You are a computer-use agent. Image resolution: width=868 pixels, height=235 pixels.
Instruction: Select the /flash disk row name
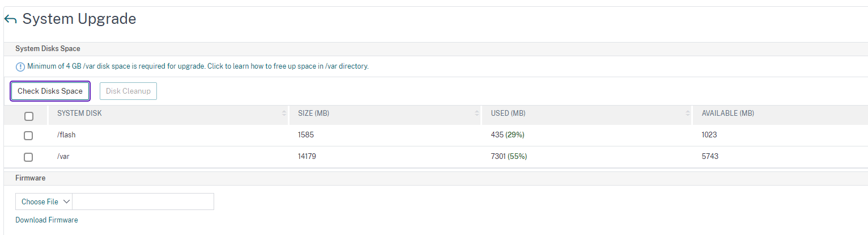[66, 135]
